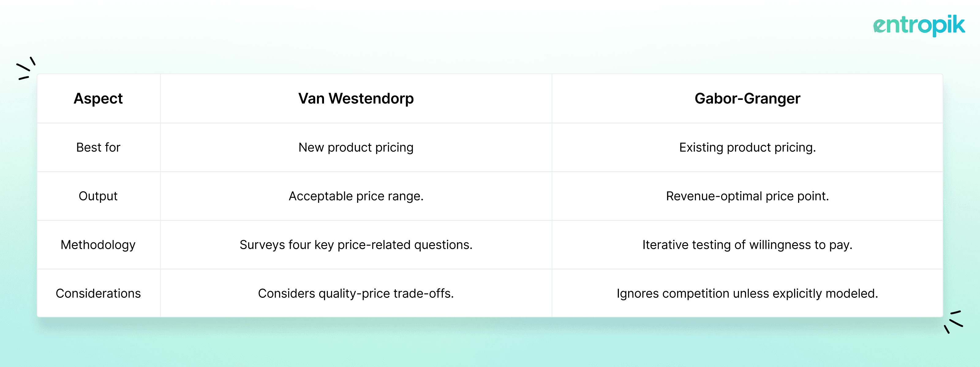Click the letter e in entropik logo
The image size is (980, 367).
pyautogui.click(x=880, y=26)
